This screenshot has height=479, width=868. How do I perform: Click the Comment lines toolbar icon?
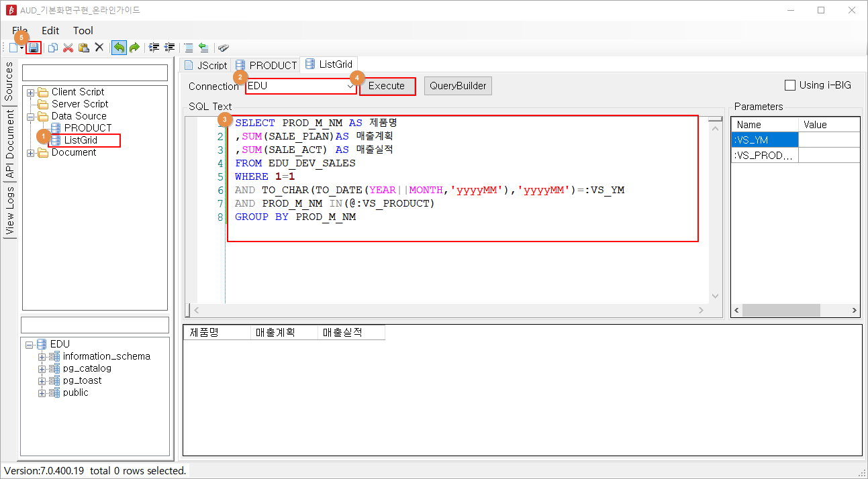pos(189,48)
